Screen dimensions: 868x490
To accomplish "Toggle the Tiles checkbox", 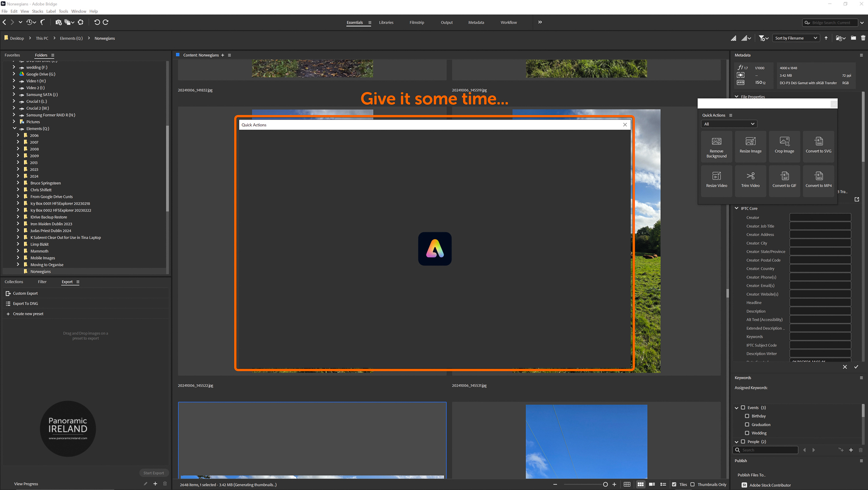I will pos(674,485).
